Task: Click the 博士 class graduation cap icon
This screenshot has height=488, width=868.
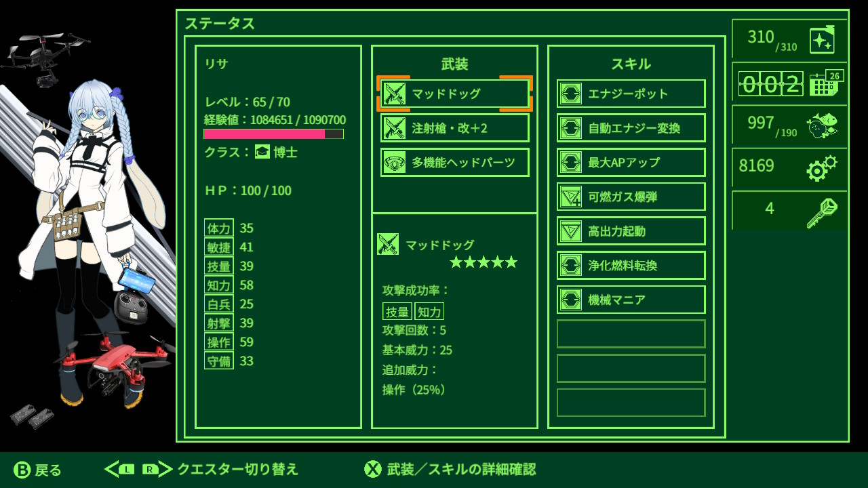Action: click(x=262, y=152)
